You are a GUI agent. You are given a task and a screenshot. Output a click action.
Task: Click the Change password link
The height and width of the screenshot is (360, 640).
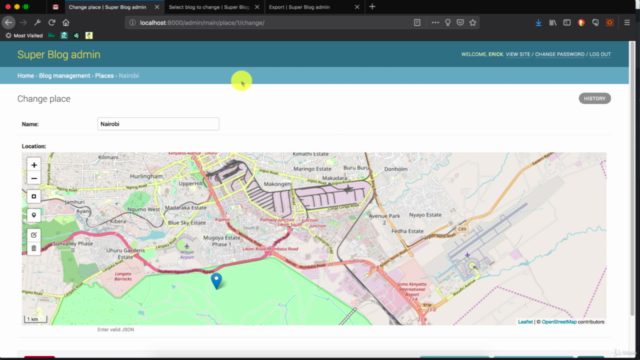pyautogui.click(x=560, y=54)
